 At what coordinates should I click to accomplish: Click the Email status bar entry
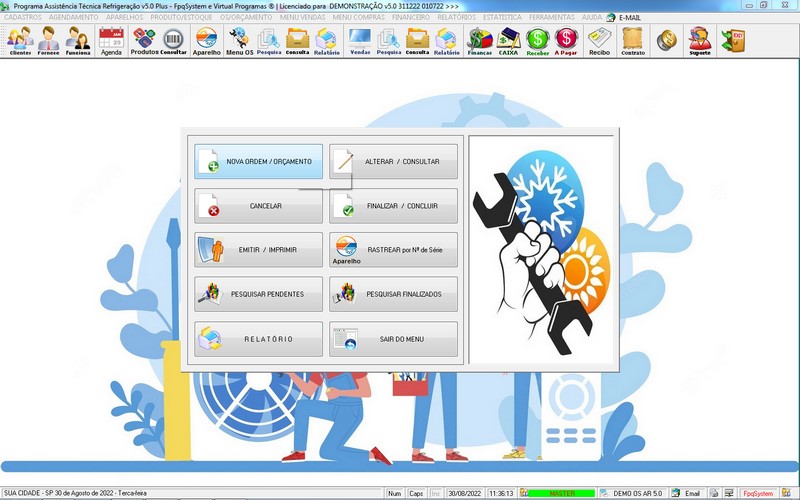click(x=692, y=493)
